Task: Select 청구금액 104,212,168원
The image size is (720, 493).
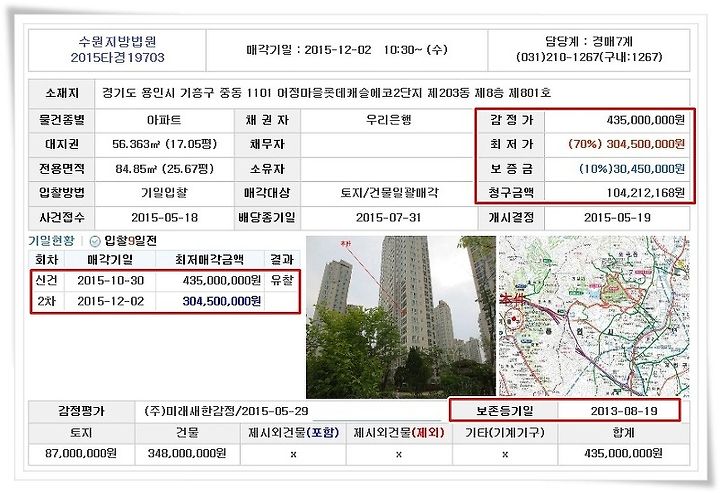Action: (x=646, y=193)
